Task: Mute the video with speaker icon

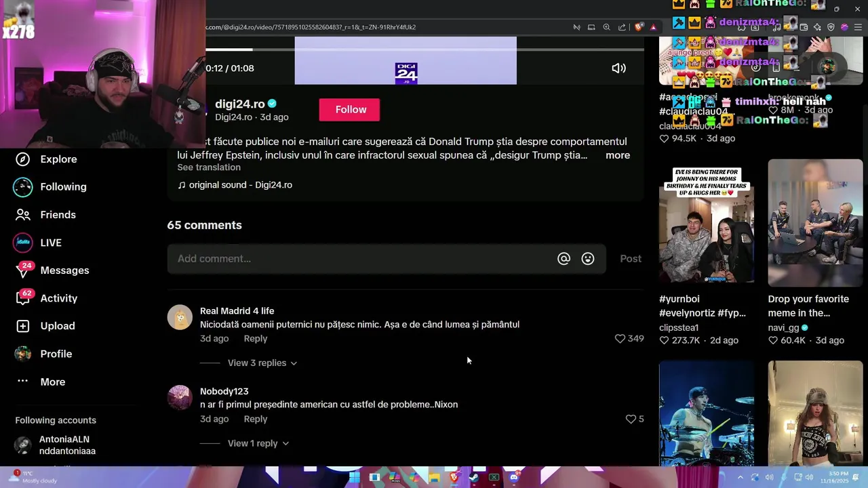Action: [x=618, y=68]
